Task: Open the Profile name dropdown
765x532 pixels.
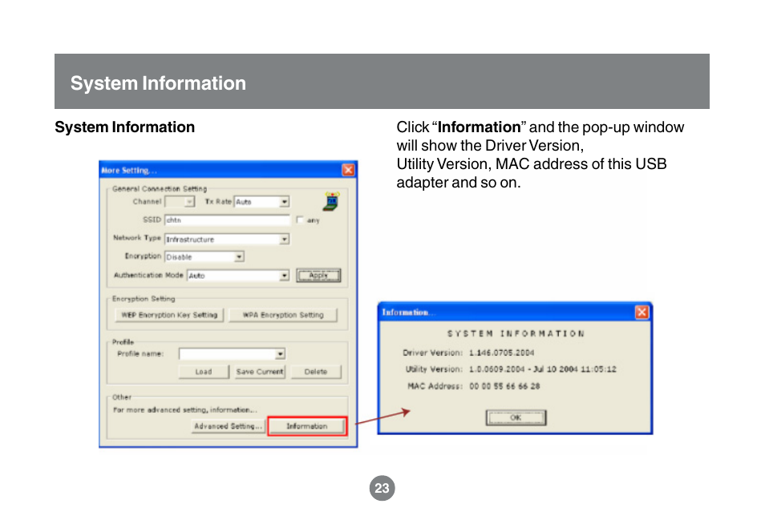Action: point(280,353)
